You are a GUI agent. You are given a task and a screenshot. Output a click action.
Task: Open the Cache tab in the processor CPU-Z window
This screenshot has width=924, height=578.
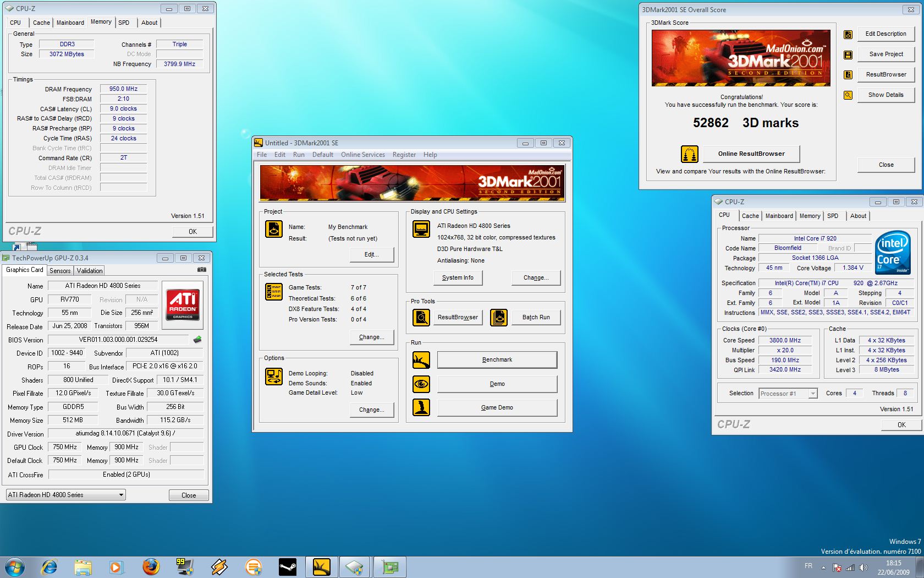(750, 216)
